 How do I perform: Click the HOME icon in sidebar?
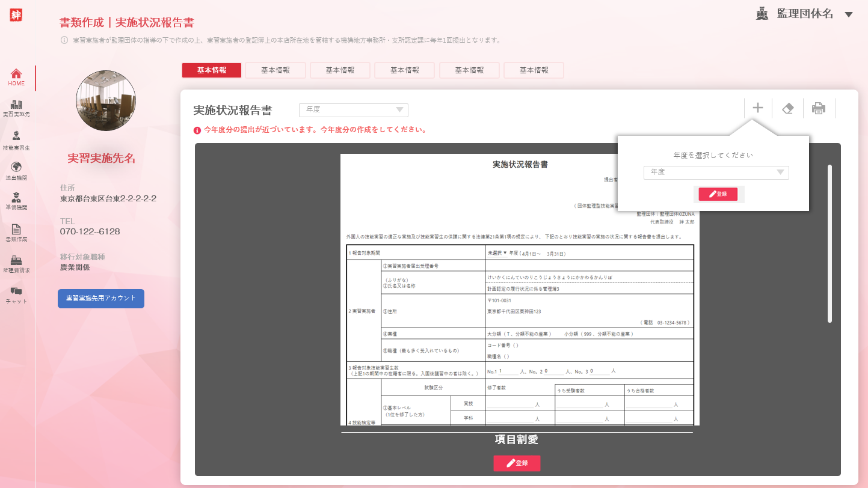(x=16, y=75)
